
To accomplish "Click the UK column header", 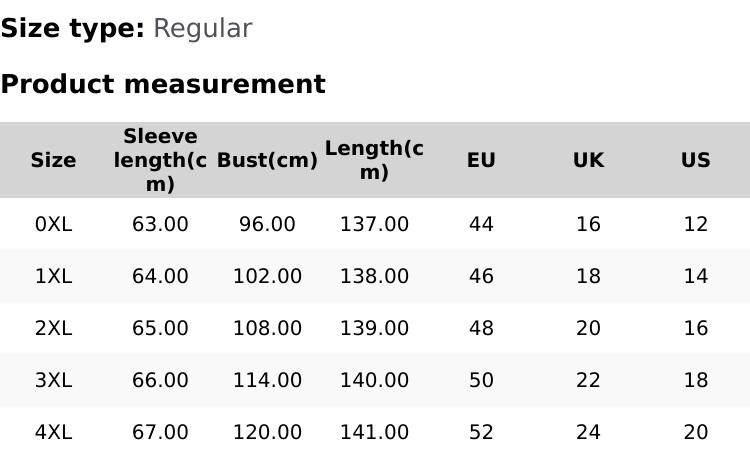I will [588, 160].
